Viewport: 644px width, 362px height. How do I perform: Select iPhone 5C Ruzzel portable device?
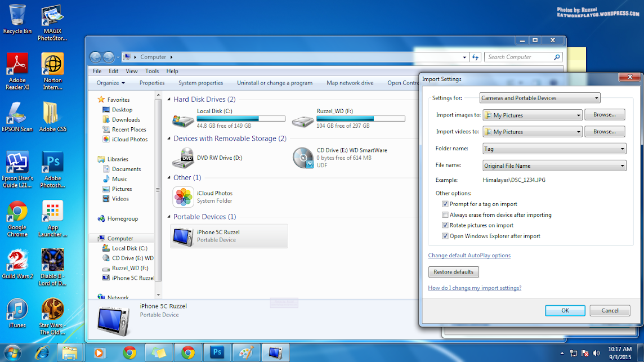(229, 236)
